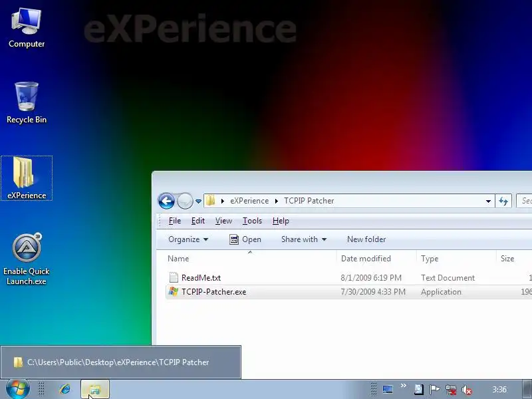Click the date 8/1/2009 6:19 PM
This screenshot has height=399, width=532.
click(x=371, y=278)
